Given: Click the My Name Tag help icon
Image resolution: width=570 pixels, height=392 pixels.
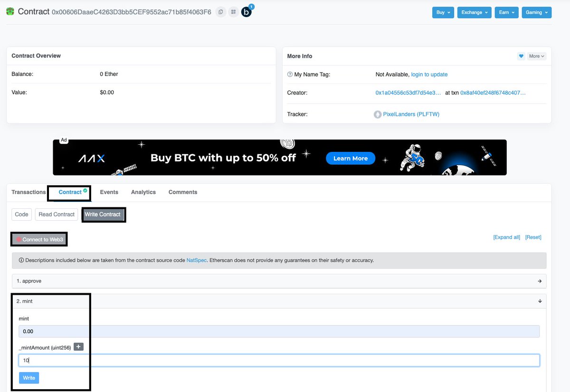Looking at the screenshot, I should tap(290, 75).
